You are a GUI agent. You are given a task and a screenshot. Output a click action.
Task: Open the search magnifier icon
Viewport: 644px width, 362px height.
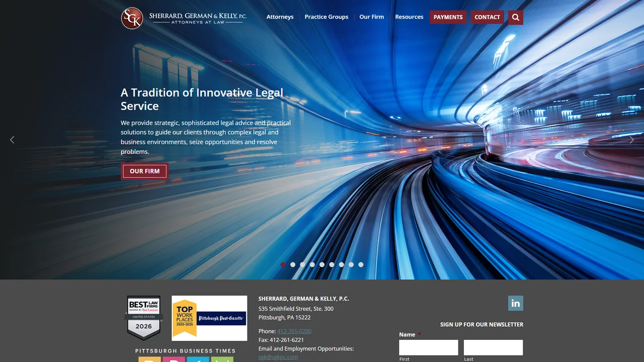516,17
